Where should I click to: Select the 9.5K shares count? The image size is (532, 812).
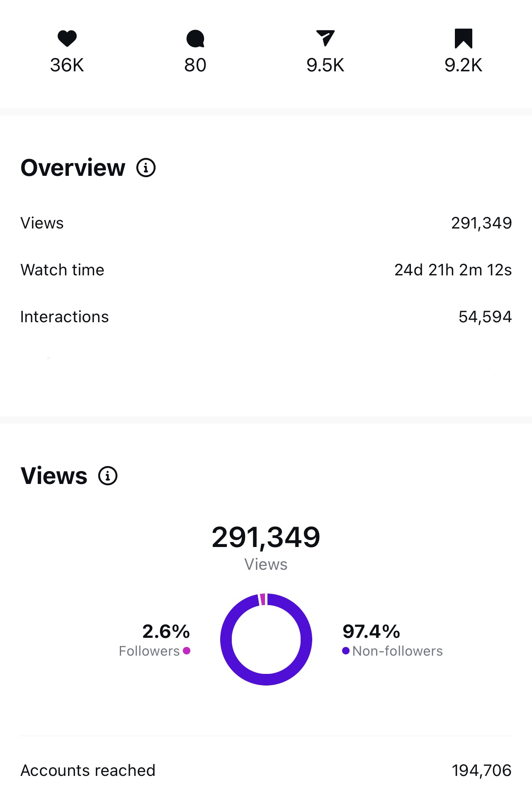click(325, 65)
